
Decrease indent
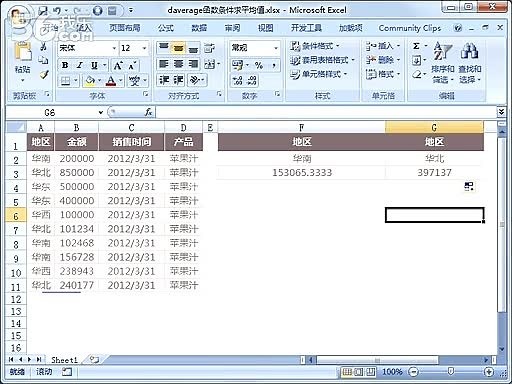[164, 80]
